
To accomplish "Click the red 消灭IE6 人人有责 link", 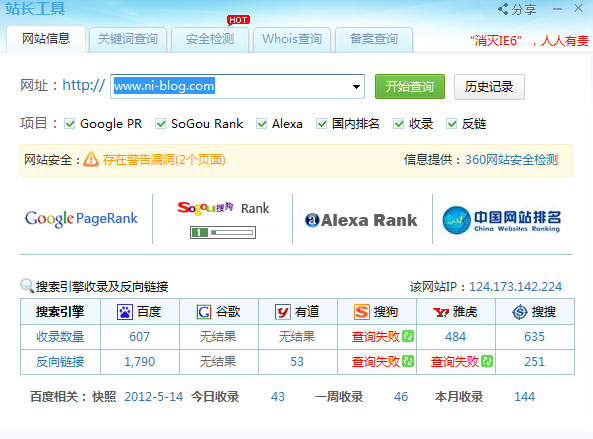I will 529,40.
